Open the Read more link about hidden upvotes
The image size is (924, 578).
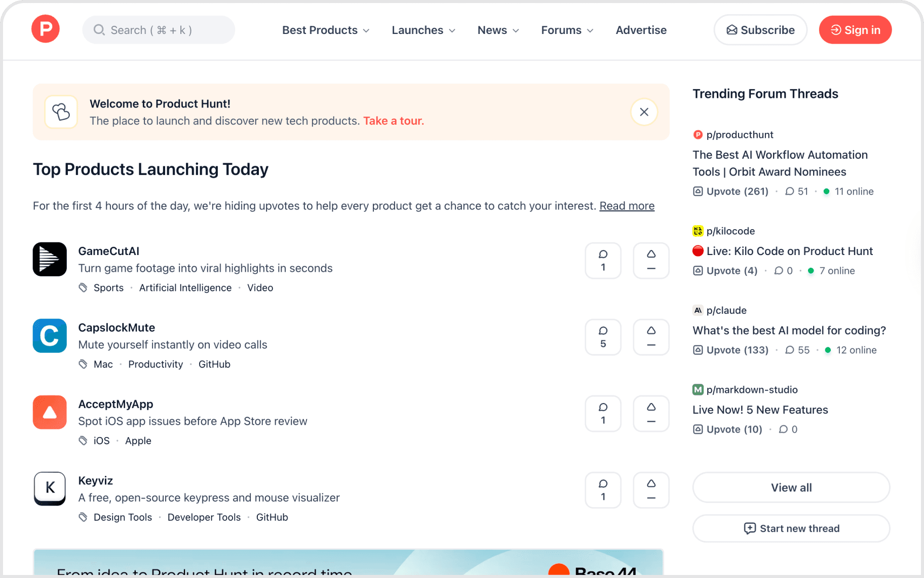point(627,206)
